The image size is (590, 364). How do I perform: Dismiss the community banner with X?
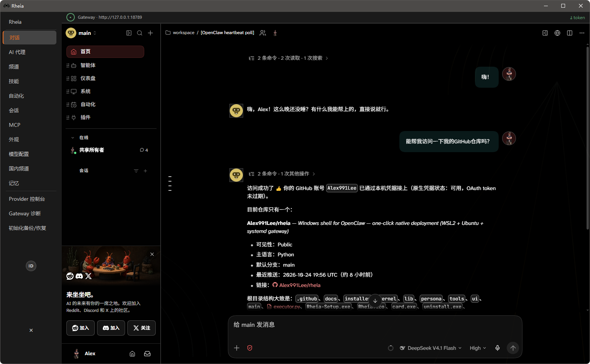click(x=152, y=254)
